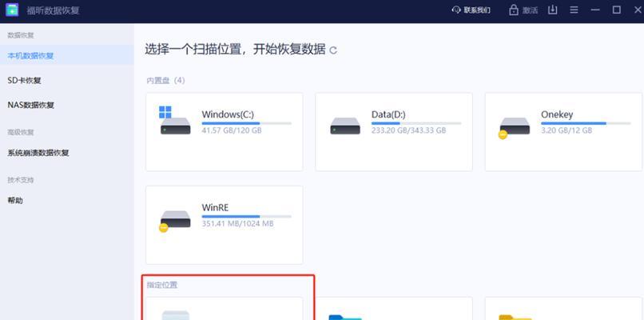Click the 41.57 GB/120 GB size text

coord(232,130)
